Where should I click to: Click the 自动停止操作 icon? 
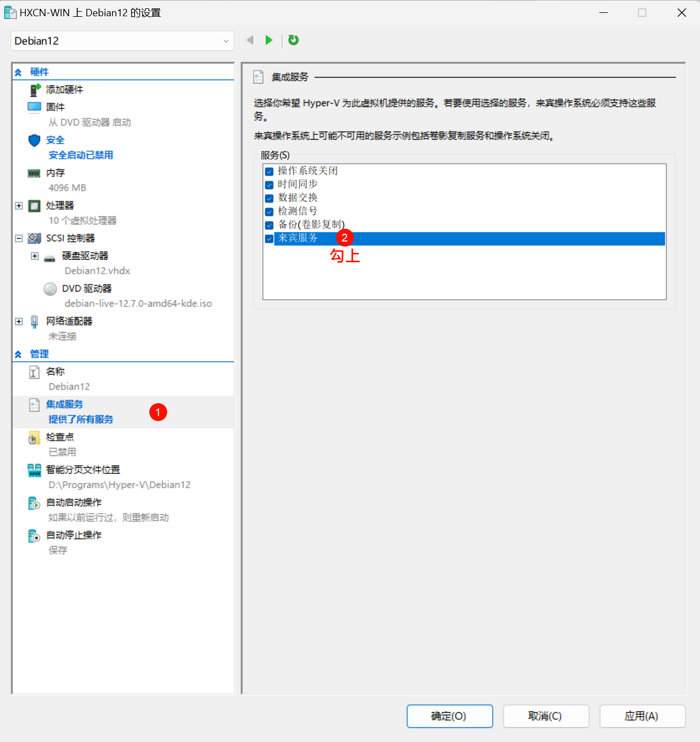(x=35, y=536)
